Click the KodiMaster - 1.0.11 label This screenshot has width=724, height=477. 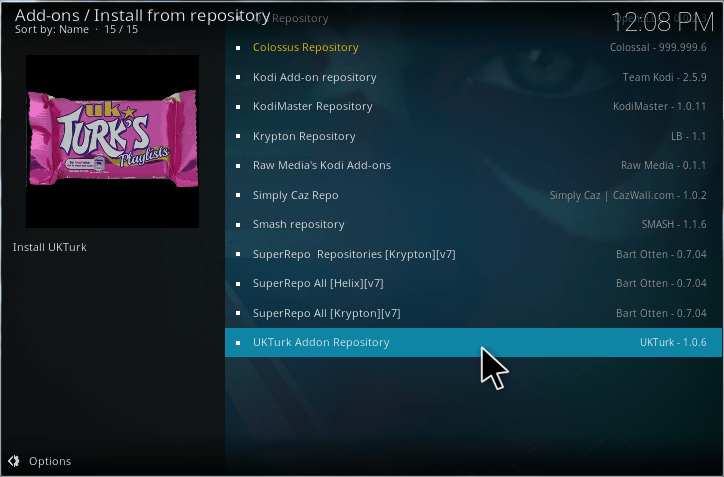click(659, 107)
